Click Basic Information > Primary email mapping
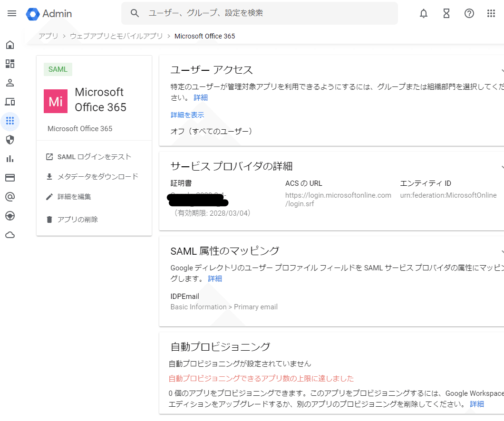504x421 pixels. [224, 307]
